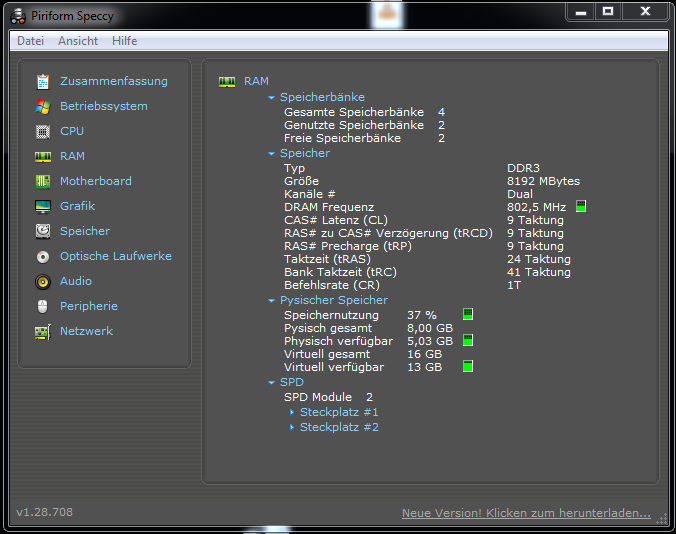Click the Zusammenfassung clipboard icon
676x534 pixels.
[43, 81]
